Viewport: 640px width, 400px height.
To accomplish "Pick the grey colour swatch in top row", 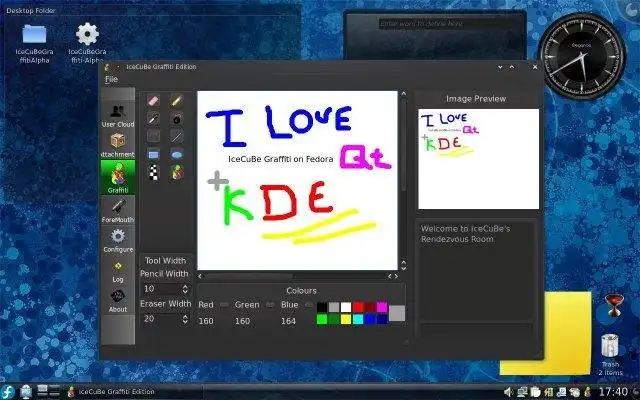I will (334, 307).
